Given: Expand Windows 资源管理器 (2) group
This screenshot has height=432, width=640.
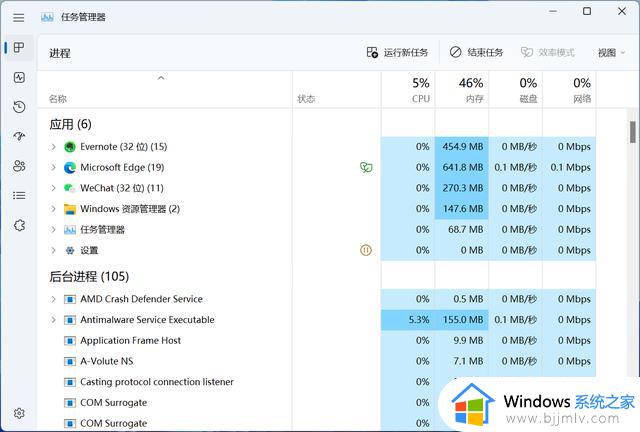Looking at the screenshot, I should [53, 209].
